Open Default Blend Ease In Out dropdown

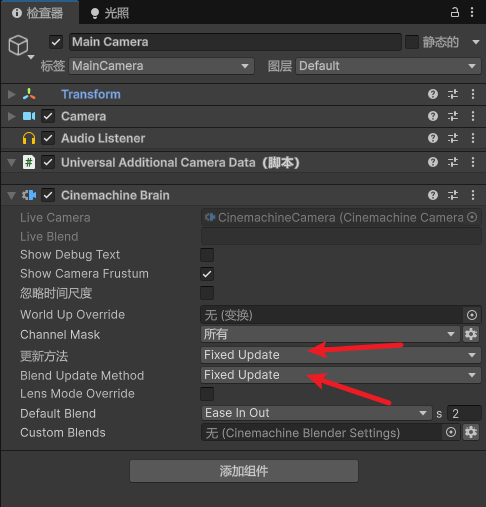pos(317,413)
